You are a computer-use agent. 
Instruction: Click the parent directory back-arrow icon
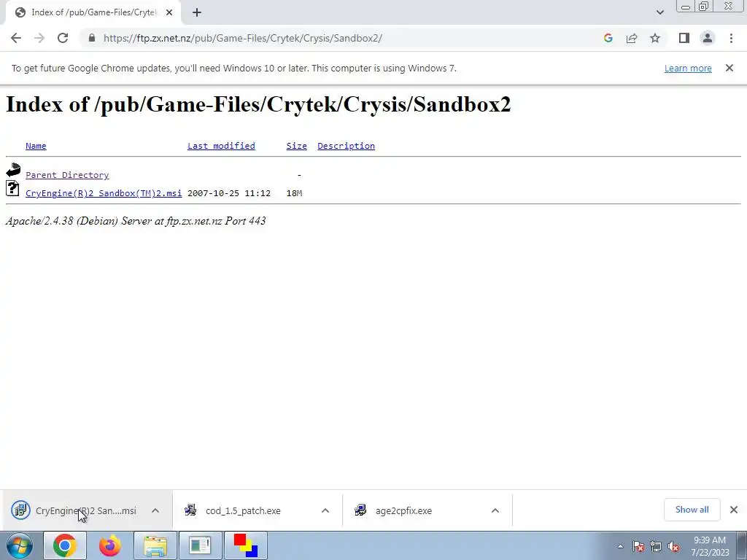tap(13, 170)
